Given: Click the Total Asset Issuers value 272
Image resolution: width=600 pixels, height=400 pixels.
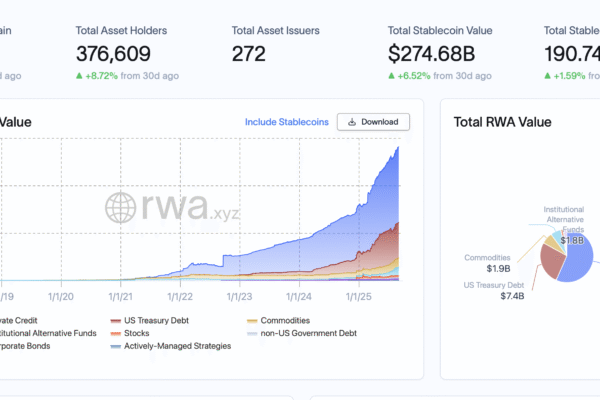Looking at the screenshot, I should click(249, 54).
